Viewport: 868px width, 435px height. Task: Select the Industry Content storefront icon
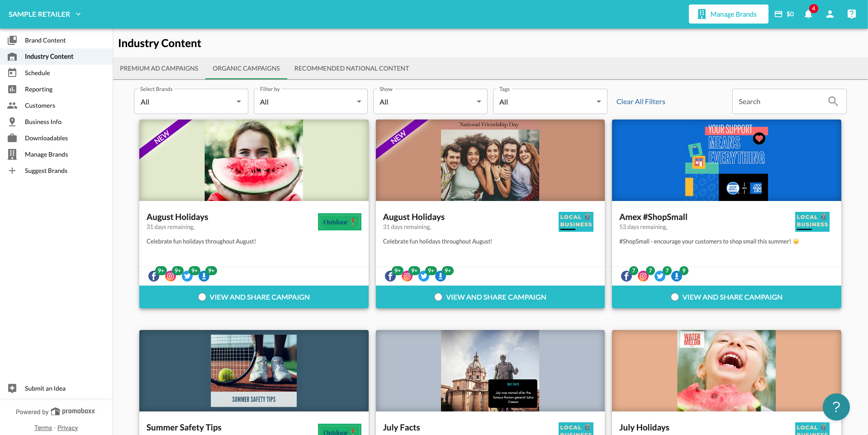[x=12, y=57]
